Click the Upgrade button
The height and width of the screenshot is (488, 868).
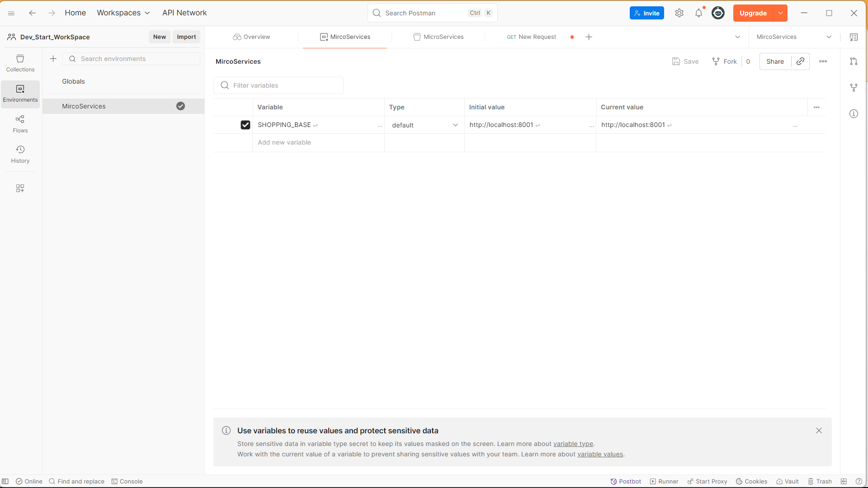753,13
